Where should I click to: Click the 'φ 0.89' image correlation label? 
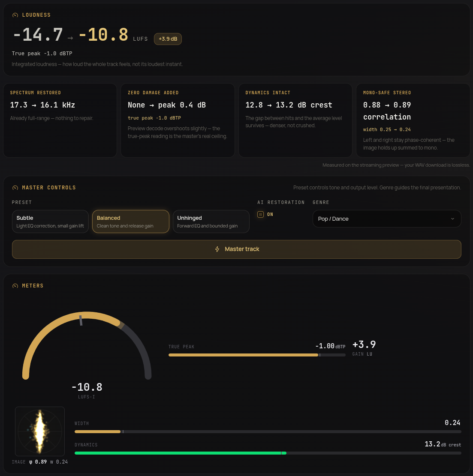click(x=38, y=462)
